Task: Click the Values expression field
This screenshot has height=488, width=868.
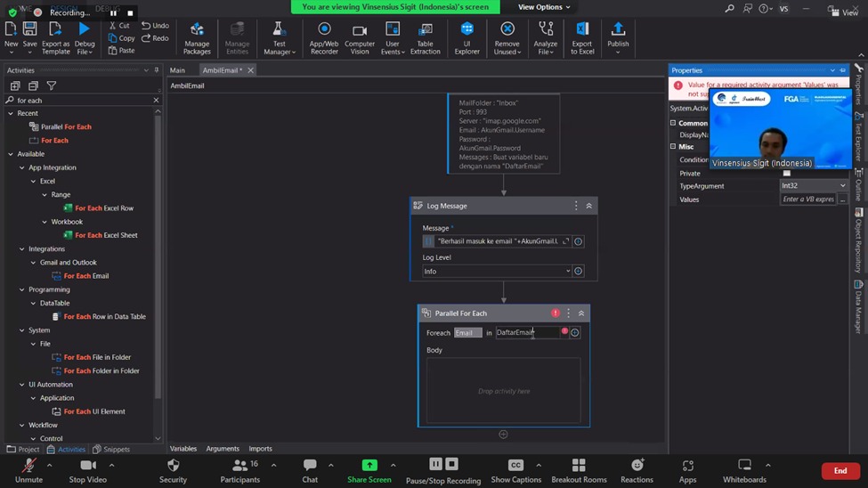Action: pos(808,199)
